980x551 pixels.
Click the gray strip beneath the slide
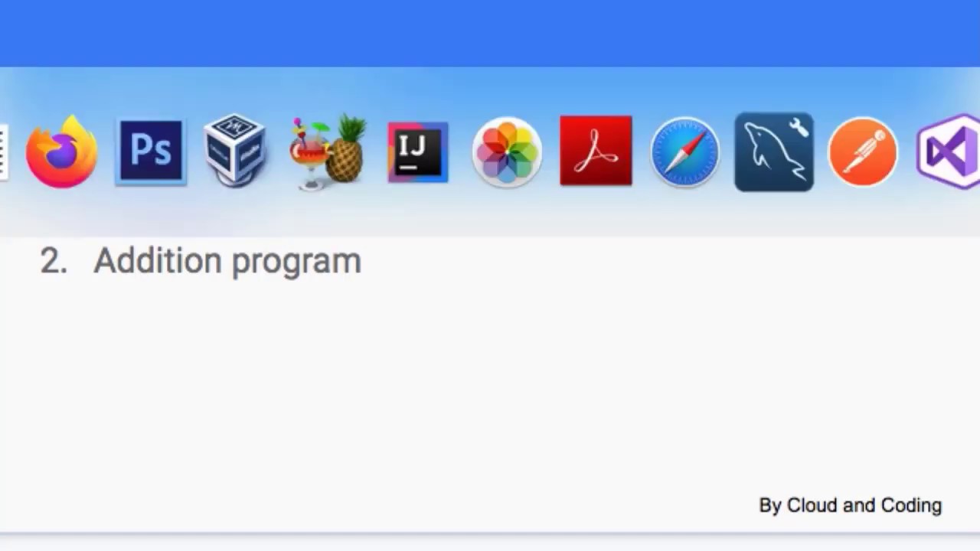point(490,542)
